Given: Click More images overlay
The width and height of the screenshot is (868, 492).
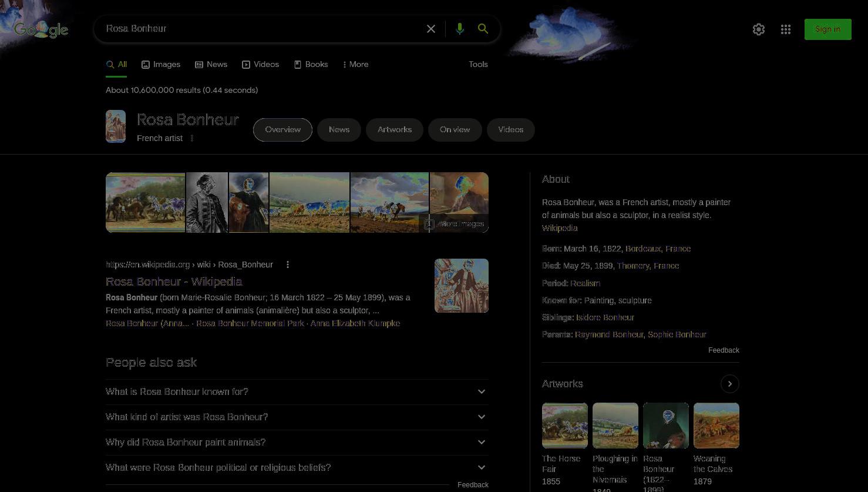Looking at the screenshot, I should pos(455,224).
